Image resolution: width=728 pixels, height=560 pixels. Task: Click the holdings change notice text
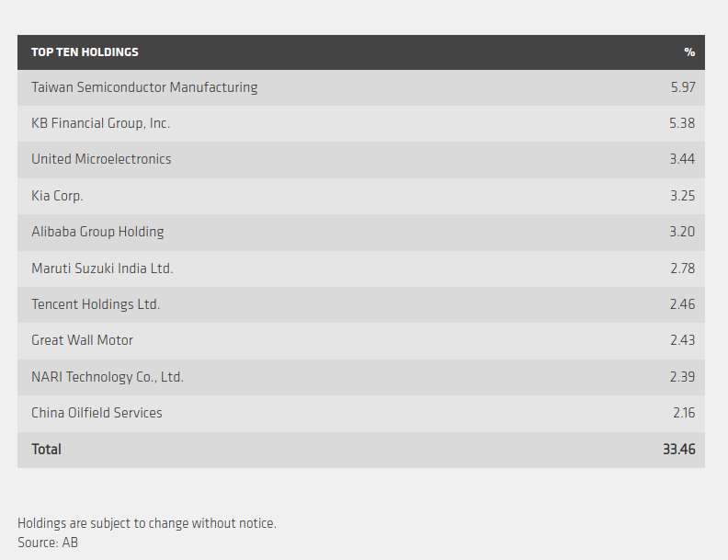pyautogui.click(x=147, y=523)
